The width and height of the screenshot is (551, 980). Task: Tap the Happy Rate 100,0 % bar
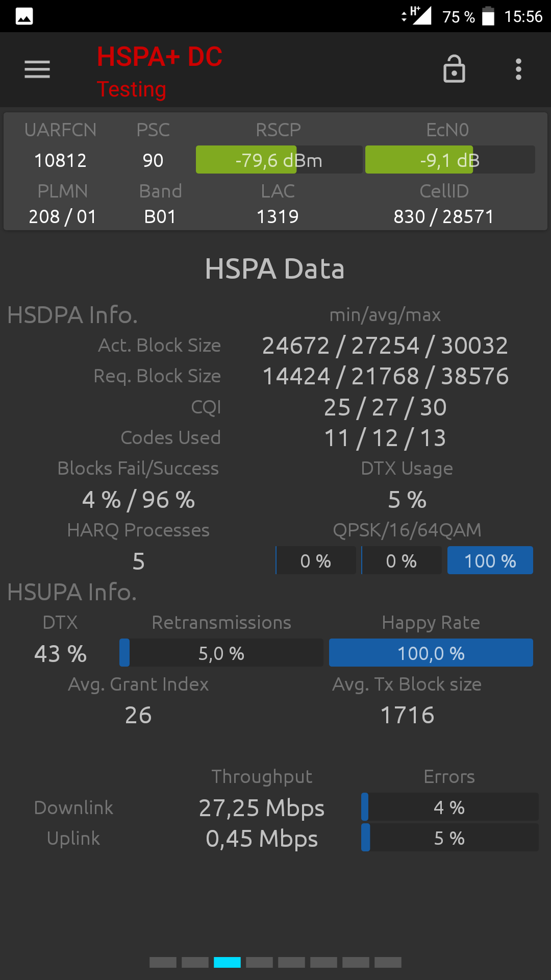(x=431, y=653)
